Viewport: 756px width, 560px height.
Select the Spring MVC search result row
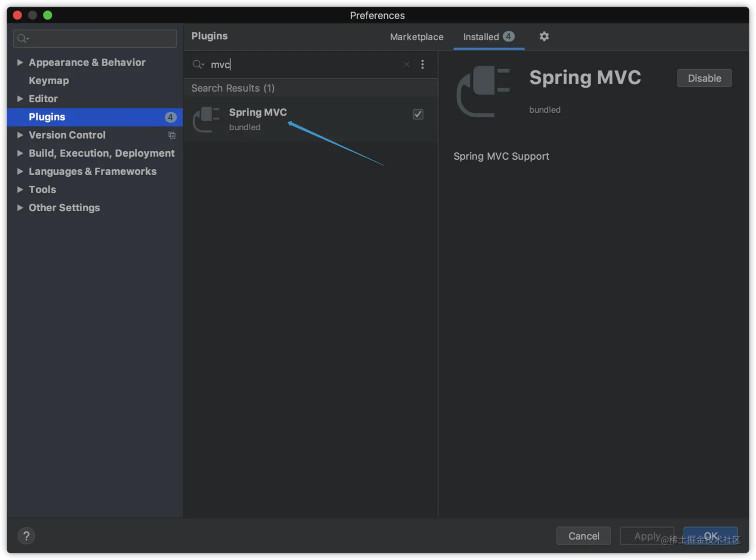tap(311, 120)
